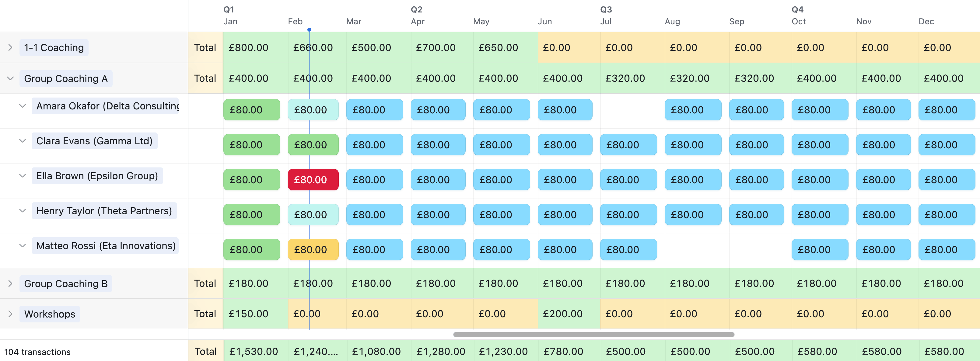Select the red February cell for Ella Brown

[x=313, y=179]
